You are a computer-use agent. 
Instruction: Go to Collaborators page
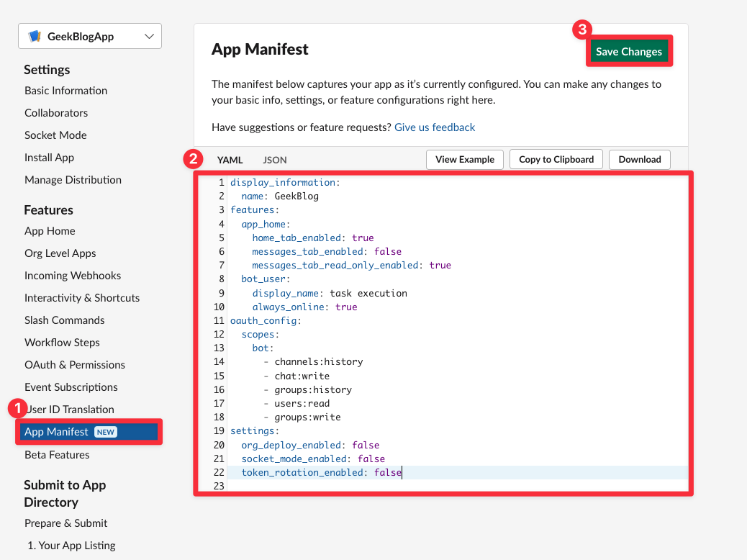pyautogui.click(x=56, y=113)
